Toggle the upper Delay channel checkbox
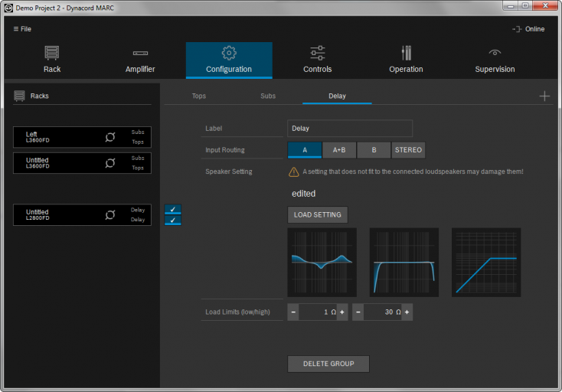This screenshot has height=392, width=562. [x=173, y=209]
